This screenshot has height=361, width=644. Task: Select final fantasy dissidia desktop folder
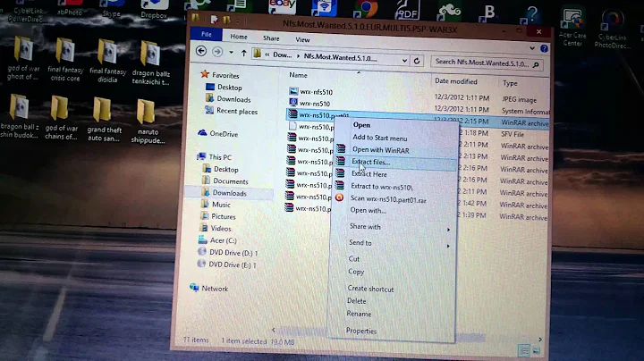click(107, 61)
